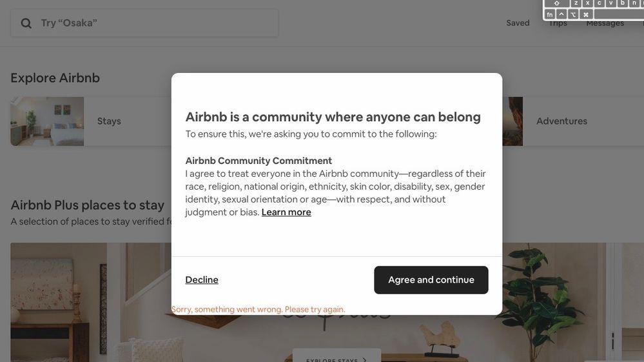The width and height of the screenshot is (644, 362).
Task: Open the Adventures category card
Action: point(573,121)
